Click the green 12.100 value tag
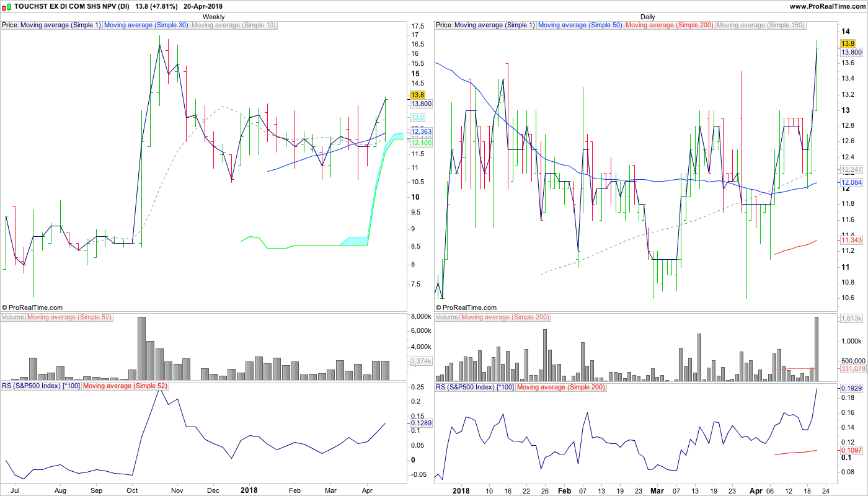Screen dimensions: 868x496 point(421,143)
